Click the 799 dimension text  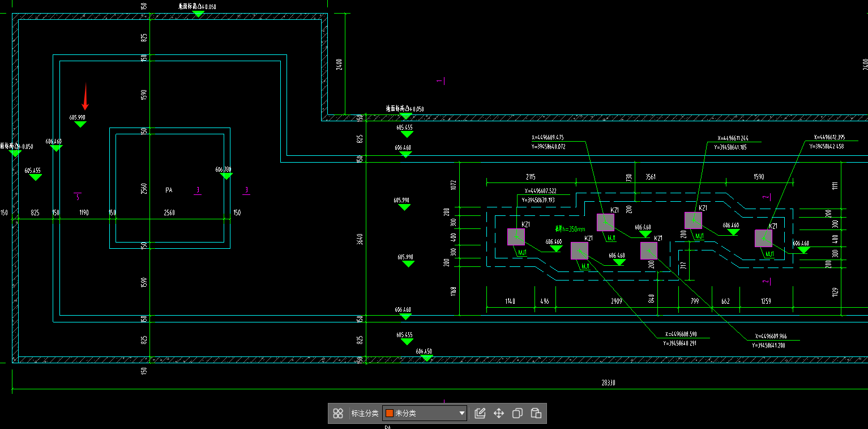pyautogui.click(x=695, y=301)
